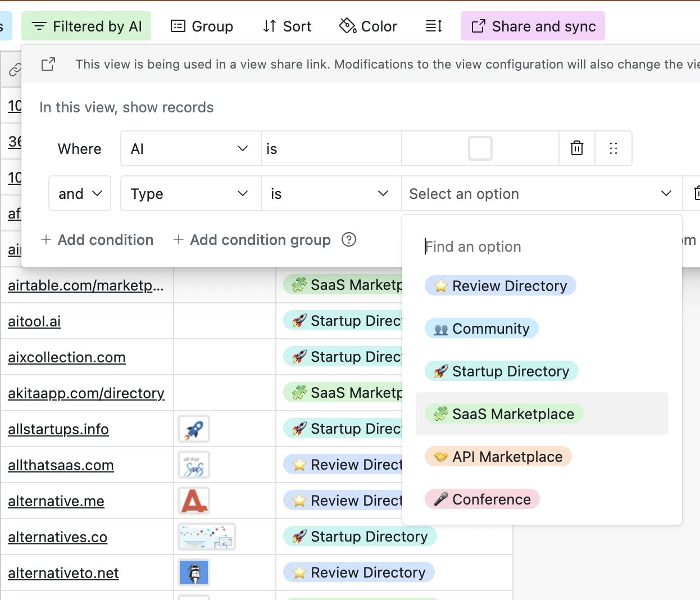Open Share and sync menu

tap(533, 26)
